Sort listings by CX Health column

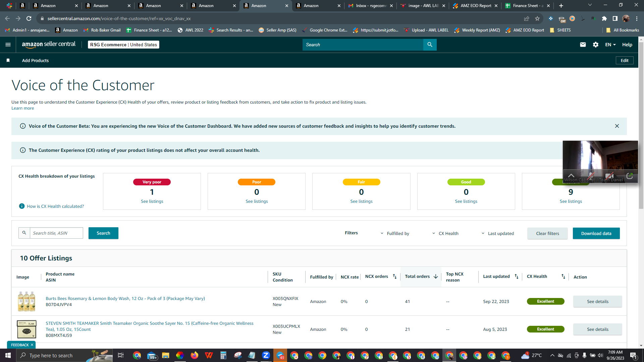coord(563,277)
